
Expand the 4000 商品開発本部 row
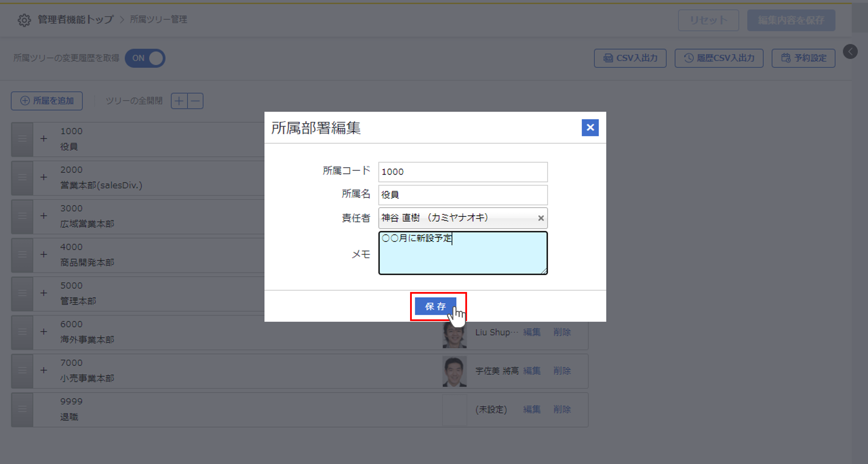tap(44, 255)
